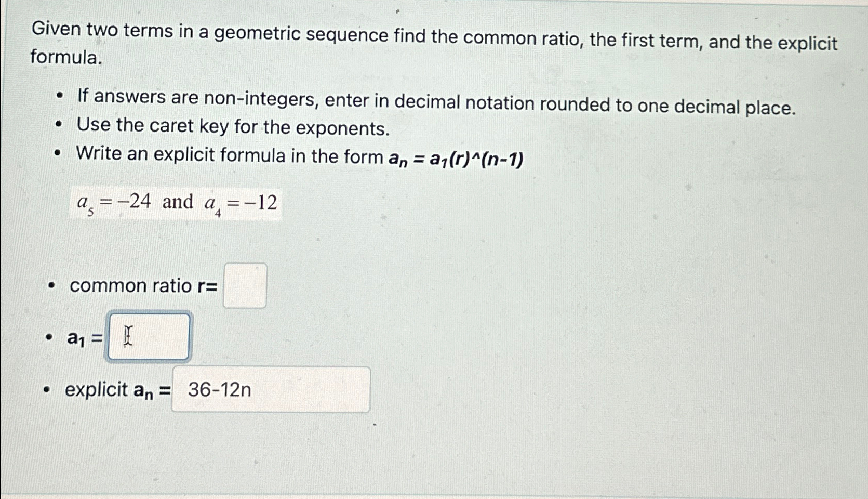Click the bullet beside common ratio r=
The height and width of the screenshot is (499, 868).
[x=51, y=285]
